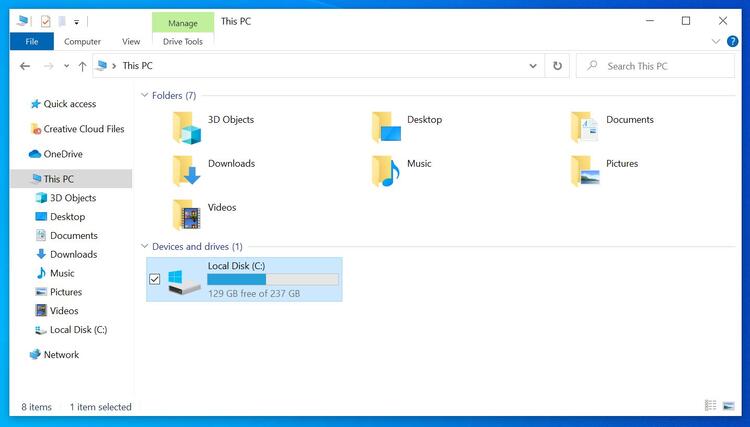Click the PC icon in address bar

[101, 66]
